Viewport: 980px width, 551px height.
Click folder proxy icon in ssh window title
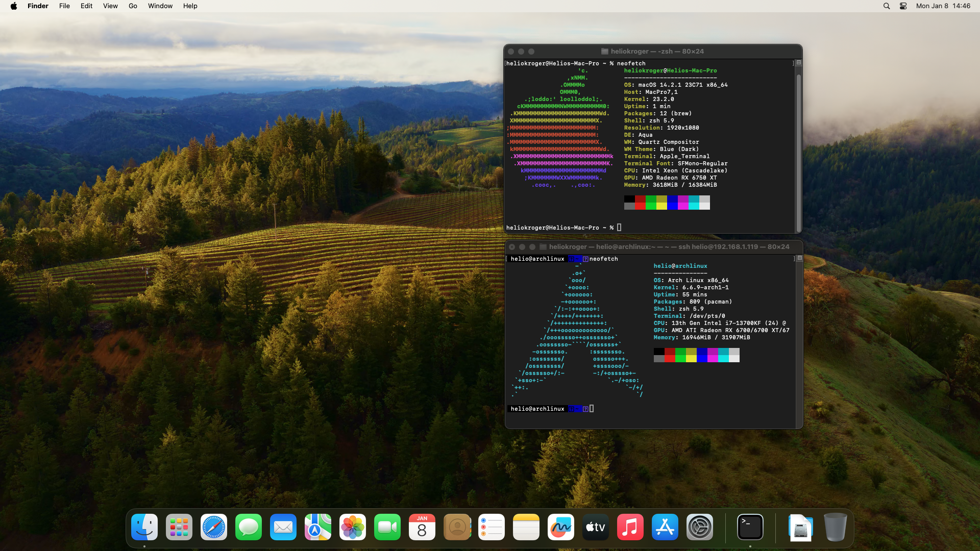tap(543, 247)
